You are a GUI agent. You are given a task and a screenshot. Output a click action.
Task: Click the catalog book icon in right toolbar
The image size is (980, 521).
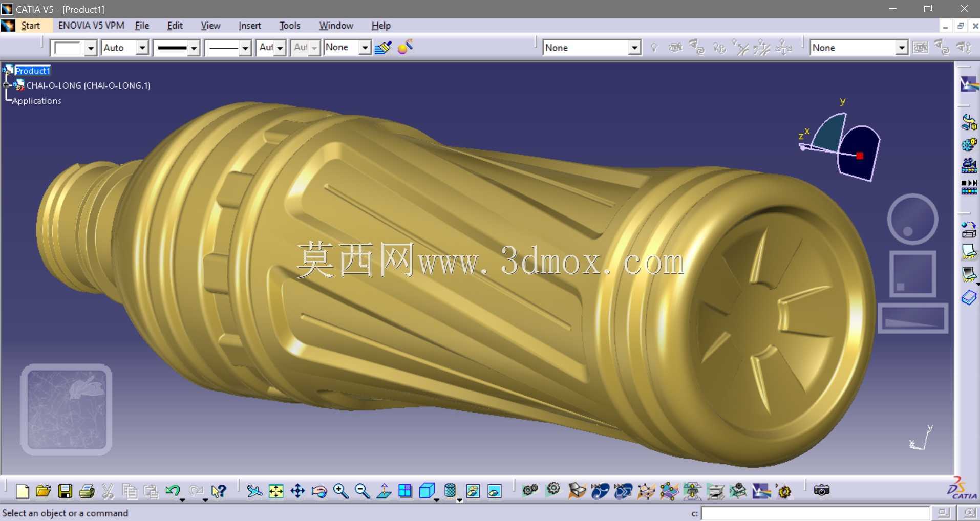[969, 297]
